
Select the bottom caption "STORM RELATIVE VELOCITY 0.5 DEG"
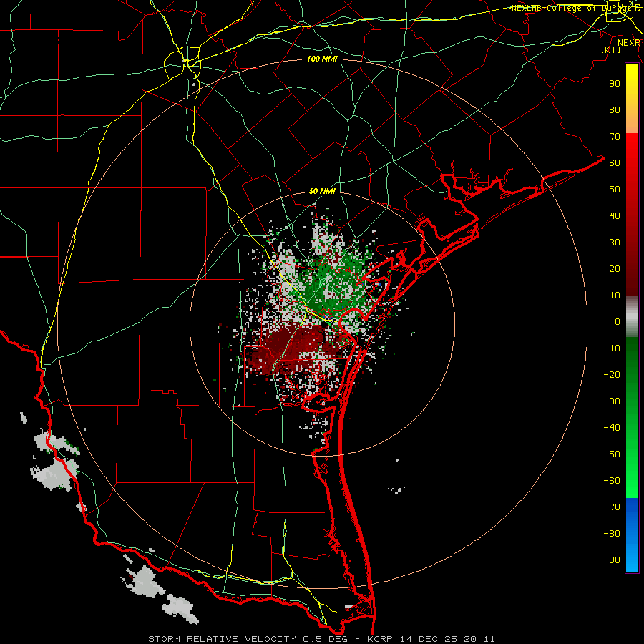pos(248,639)
